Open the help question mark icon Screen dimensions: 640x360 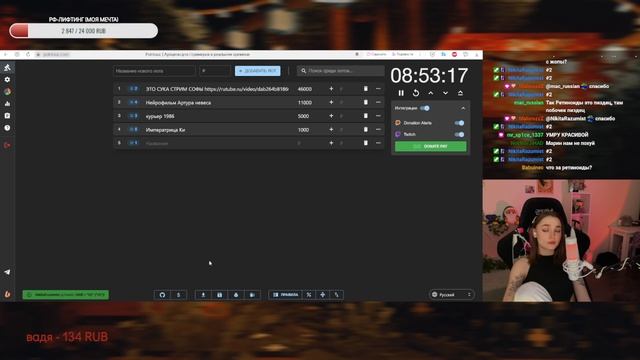(7, 128)
